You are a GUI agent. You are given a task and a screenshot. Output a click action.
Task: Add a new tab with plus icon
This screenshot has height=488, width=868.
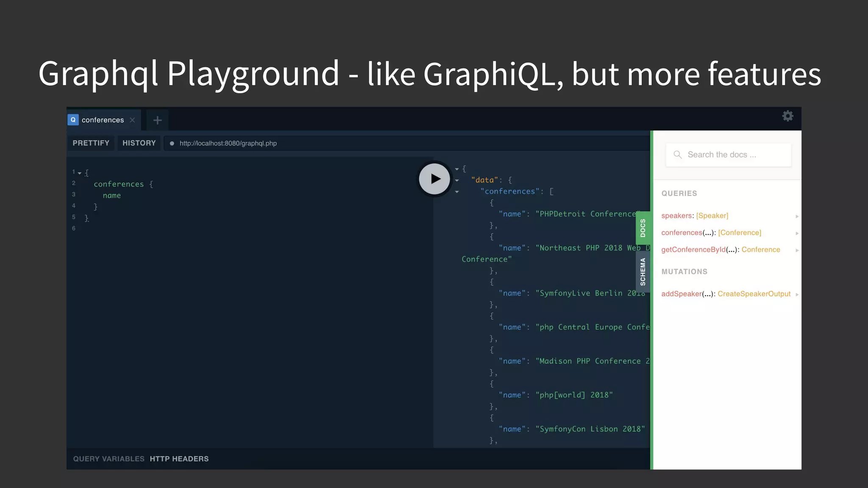tap(157, 120)
